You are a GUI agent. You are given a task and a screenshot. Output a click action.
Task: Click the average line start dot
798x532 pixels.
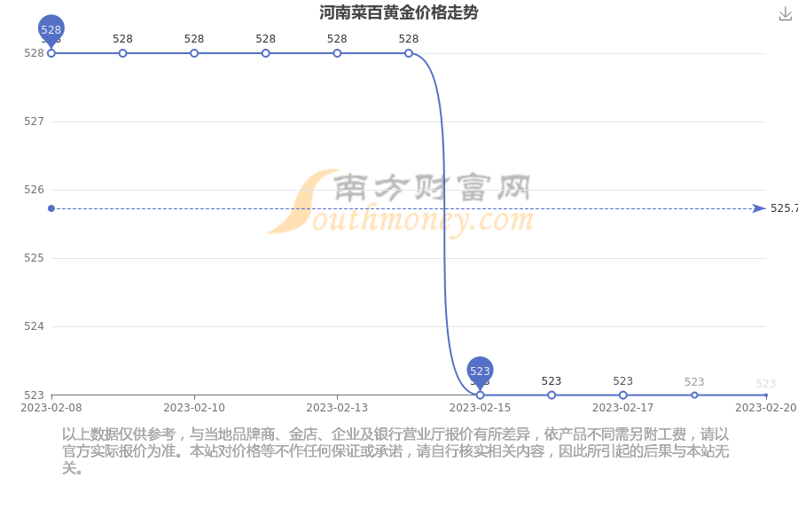[x=51, y=208]
